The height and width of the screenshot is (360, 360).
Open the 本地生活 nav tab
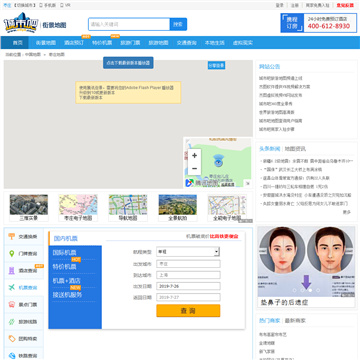coord(215,43)
